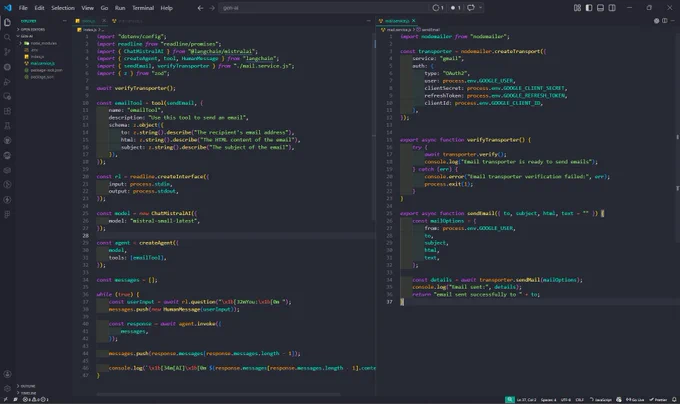Split the right editor group
Viewport: 680px width, 404px height.
coord(664,21)
